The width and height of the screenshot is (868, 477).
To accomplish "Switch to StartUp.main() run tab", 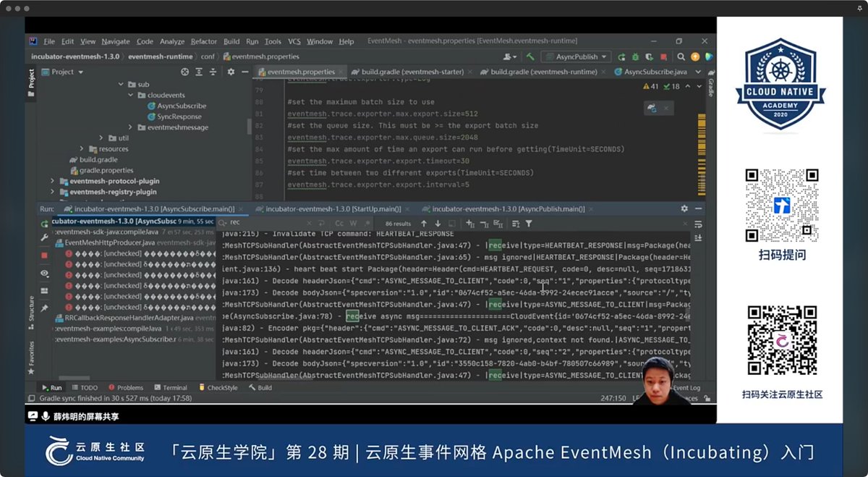I will tap(329, 208).
